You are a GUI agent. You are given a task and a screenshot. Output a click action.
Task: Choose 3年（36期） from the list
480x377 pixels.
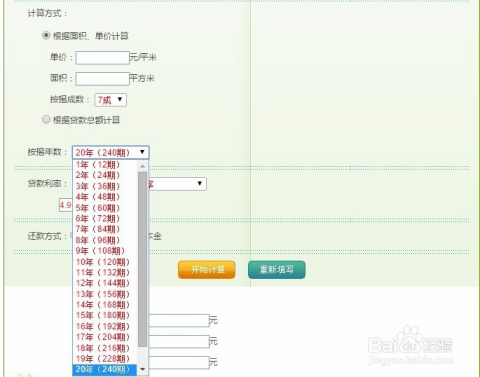click(x=105, y=186)
